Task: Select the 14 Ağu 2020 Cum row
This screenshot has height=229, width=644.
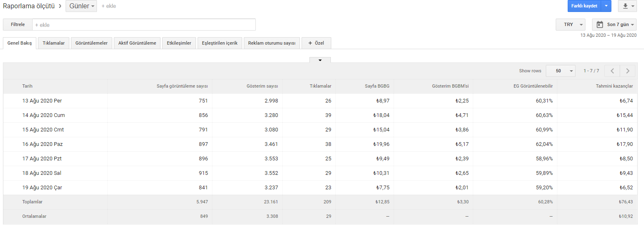Action: pyautogui.click(x=320, y=115)
